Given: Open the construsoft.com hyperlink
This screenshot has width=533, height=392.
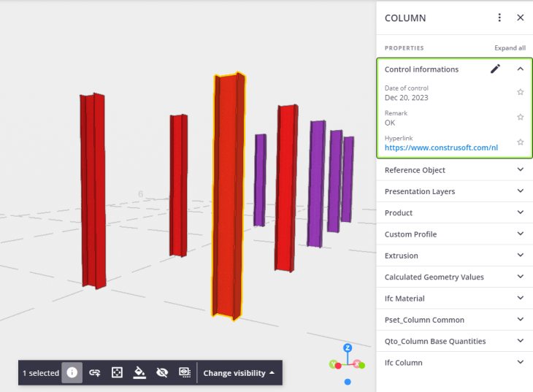Looking at the screenshot, I should (x=441, y=147).
